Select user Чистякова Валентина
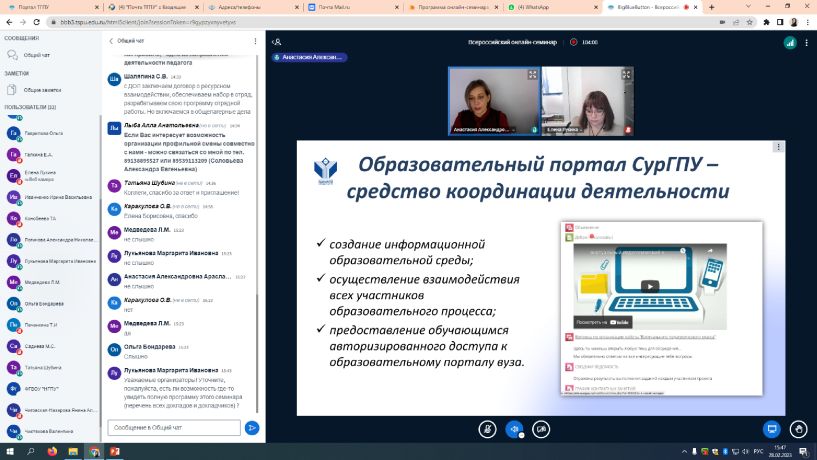817x460 pixels. (x=52, y=431)
